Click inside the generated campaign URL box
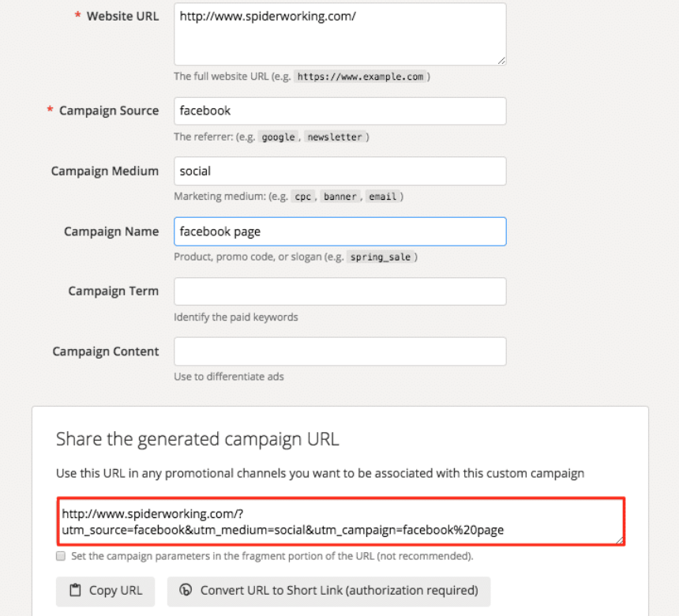This screenshot has height=616, width=679. click(x=340, y=521)
